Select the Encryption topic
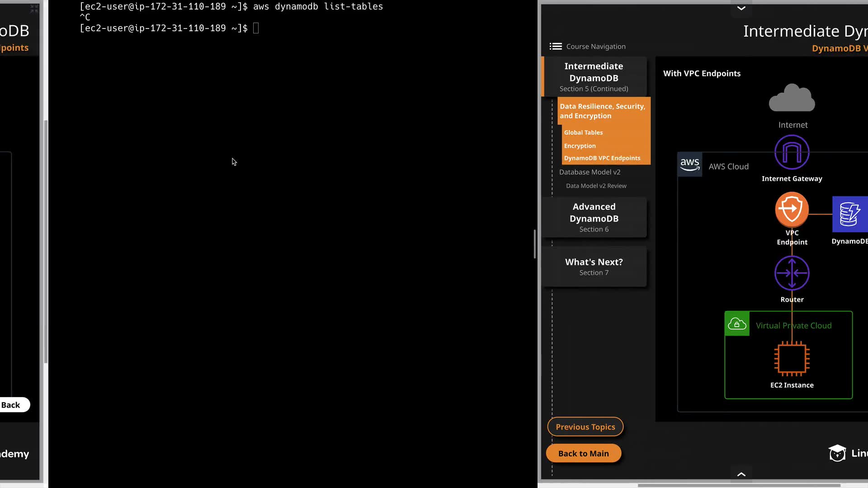 pos(580,146)
